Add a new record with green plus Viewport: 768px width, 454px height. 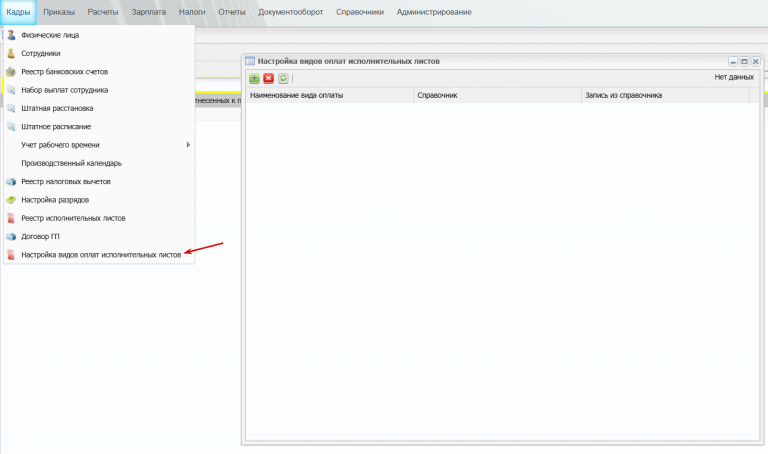[x=254, y=78]
